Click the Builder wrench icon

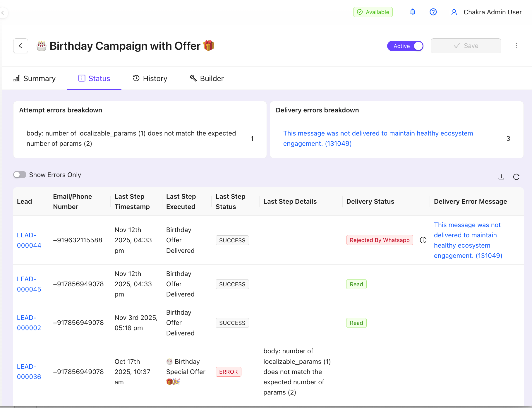[x=193, y=78]
